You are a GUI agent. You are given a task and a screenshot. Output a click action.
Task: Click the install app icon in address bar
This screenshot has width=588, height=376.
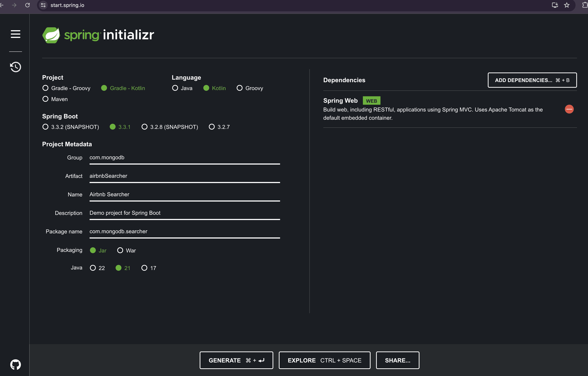point(555,5)
